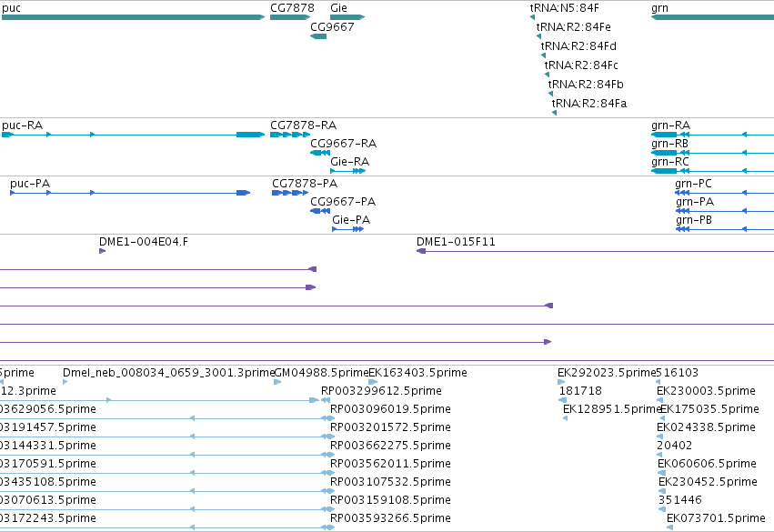Click the CG9667 gene glyph

318,36
